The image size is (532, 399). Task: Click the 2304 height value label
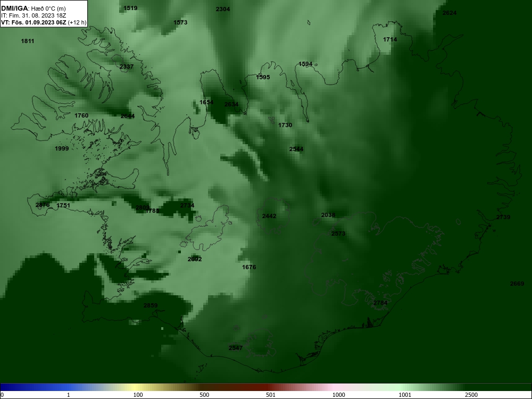coord(223,9)
